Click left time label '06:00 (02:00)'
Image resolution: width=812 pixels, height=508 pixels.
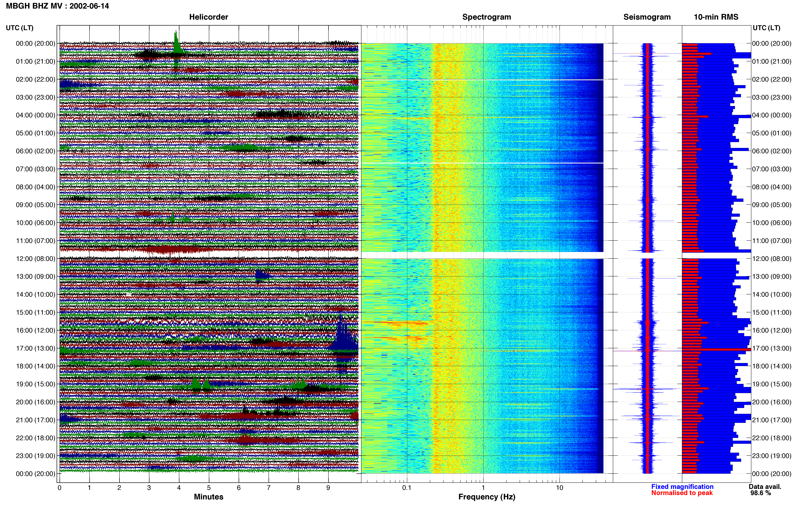[35, 151]
